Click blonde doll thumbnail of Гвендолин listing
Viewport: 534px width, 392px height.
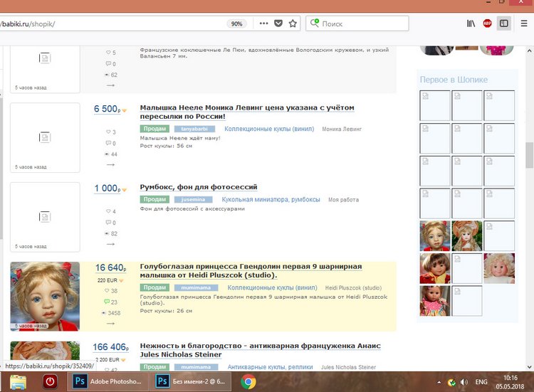point(45,296)
